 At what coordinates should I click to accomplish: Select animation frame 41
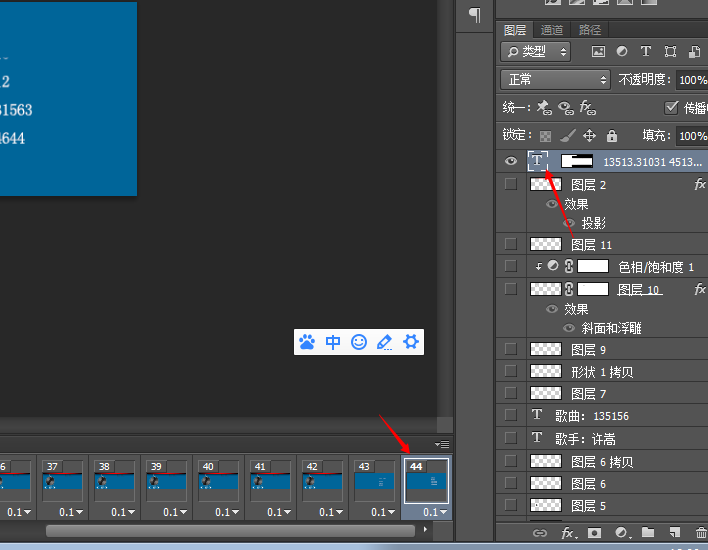coord(270,480)
